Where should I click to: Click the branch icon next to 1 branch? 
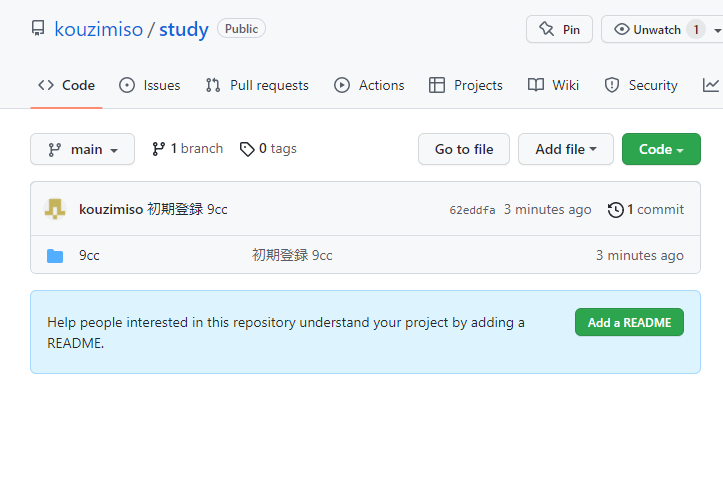[x=158, y=149]
